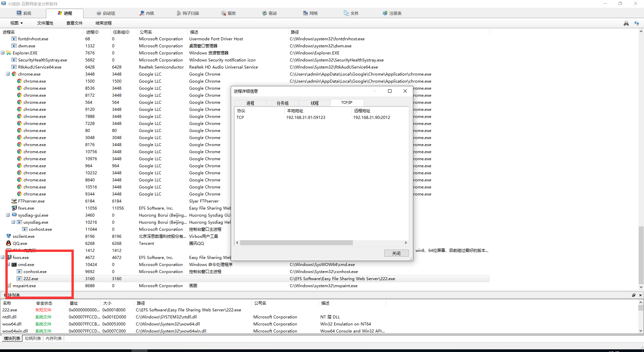Viewport: 644px width, 352px height.
Task: Select the 进程 tab in the details dialog
Action: tap(250, 103)
